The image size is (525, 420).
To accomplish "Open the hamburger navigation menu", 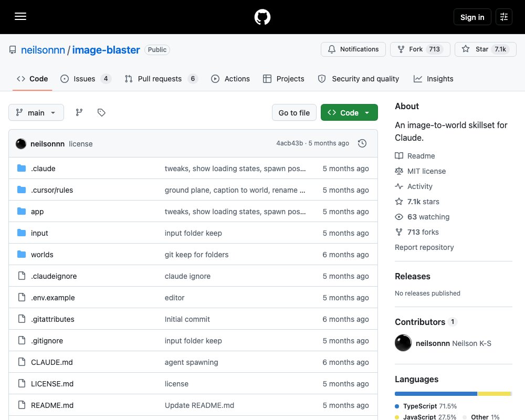I will 20,16.
